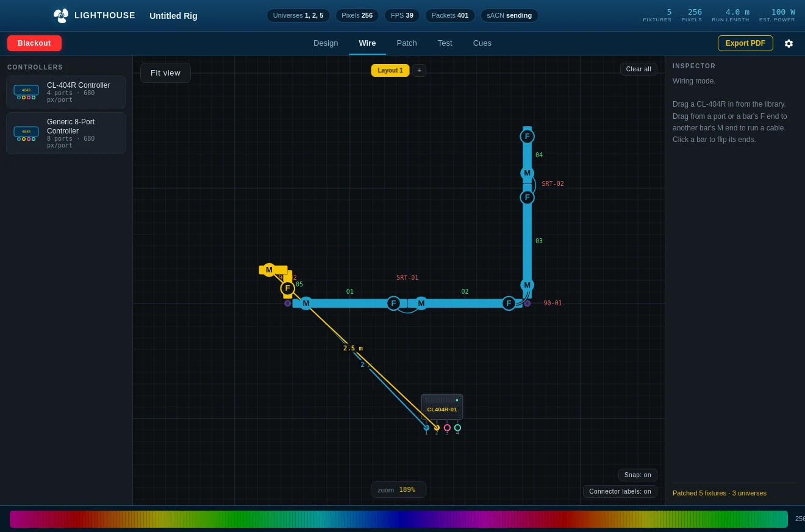805x532 pixels.
Task: Switch to the Design tab
Action: coord(326,43)
